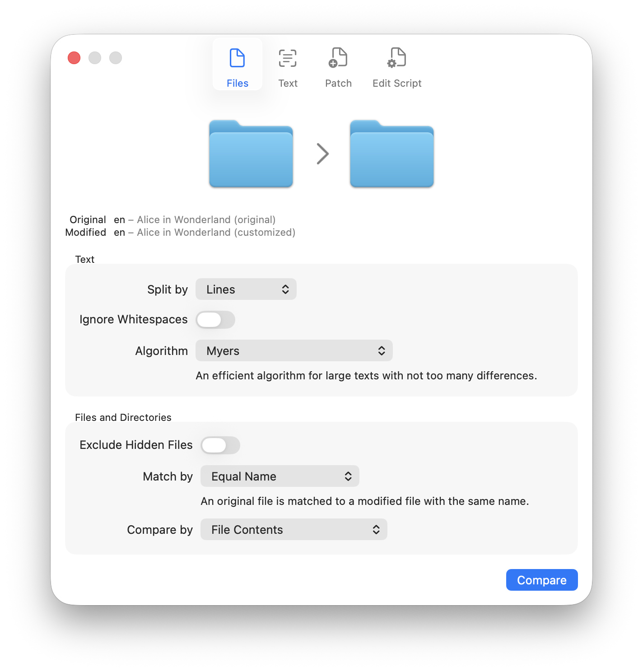Select the Files mode icon
This screenshot has height=672, width=643.
pos(237,58)
